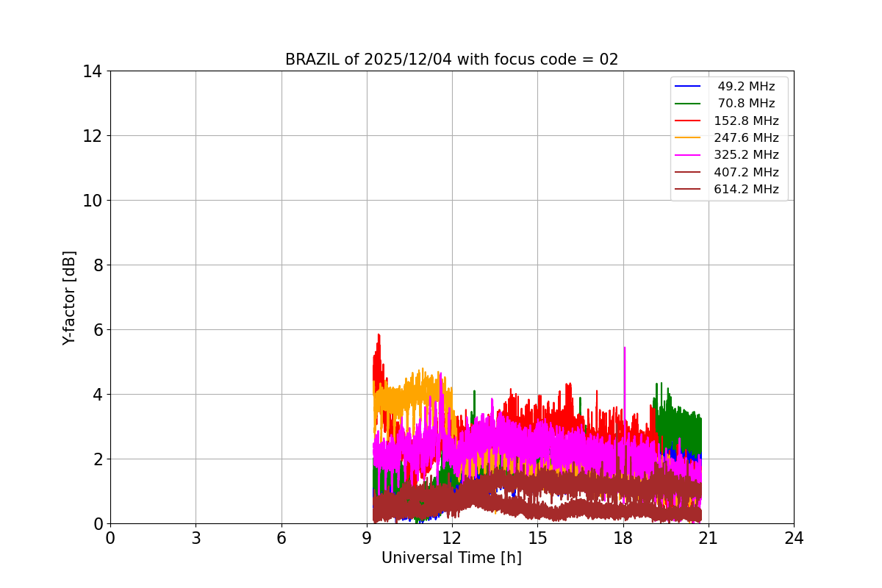882x588 pixels.
Task: Click the Y-factor [dB] axis label
Action: coord(69,298)
